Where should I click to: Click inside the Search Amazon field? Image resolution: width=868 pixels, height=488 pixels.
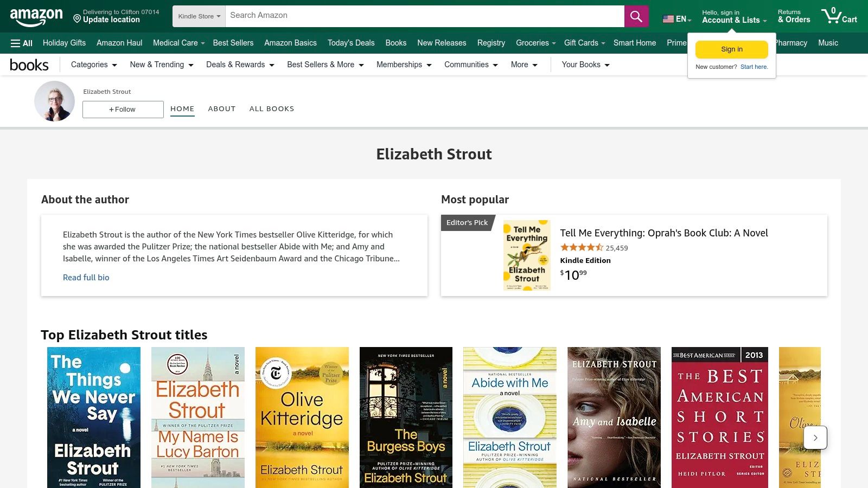pos(380,16)
